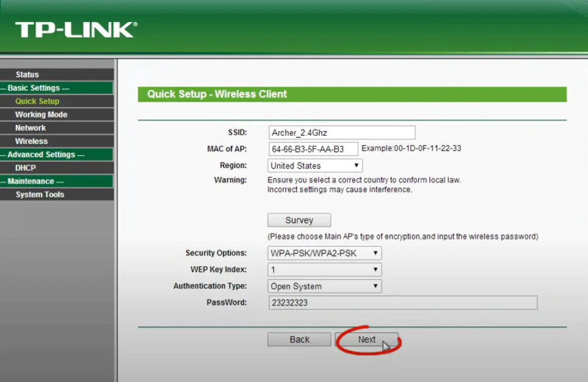588x382 pixels.
Task: Click the Back button
Action: (299, 339)
